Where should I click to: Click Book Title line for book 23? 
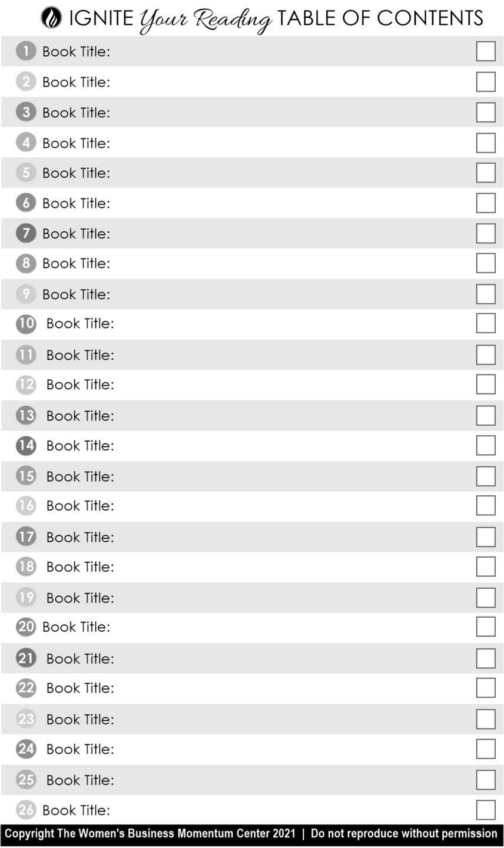(80, 719)
